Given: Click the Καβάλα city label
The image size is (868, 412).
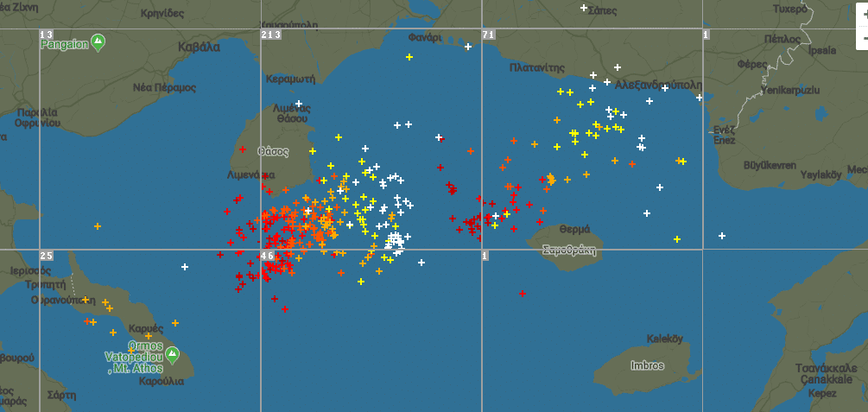Looking at the screenshot, I should point(199,47).
